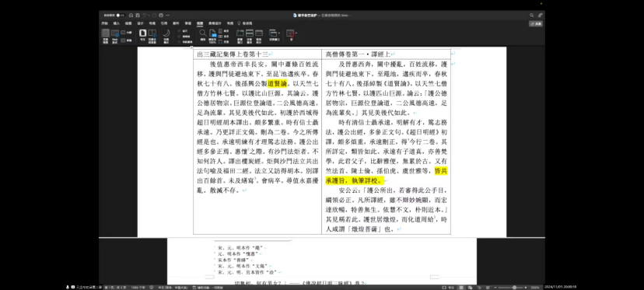Click the footnote text 宋本作“善繕”
The image size is (644, 290).
pyautogui.click(x=233, y=260)
